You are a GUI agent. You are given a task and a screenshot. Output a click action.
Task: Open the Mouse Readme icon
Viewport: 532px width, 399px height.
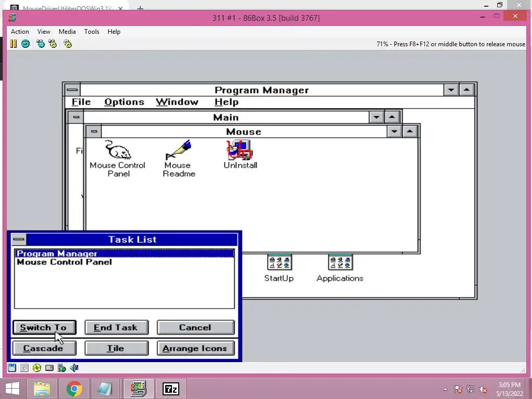(x=179, y=158)
